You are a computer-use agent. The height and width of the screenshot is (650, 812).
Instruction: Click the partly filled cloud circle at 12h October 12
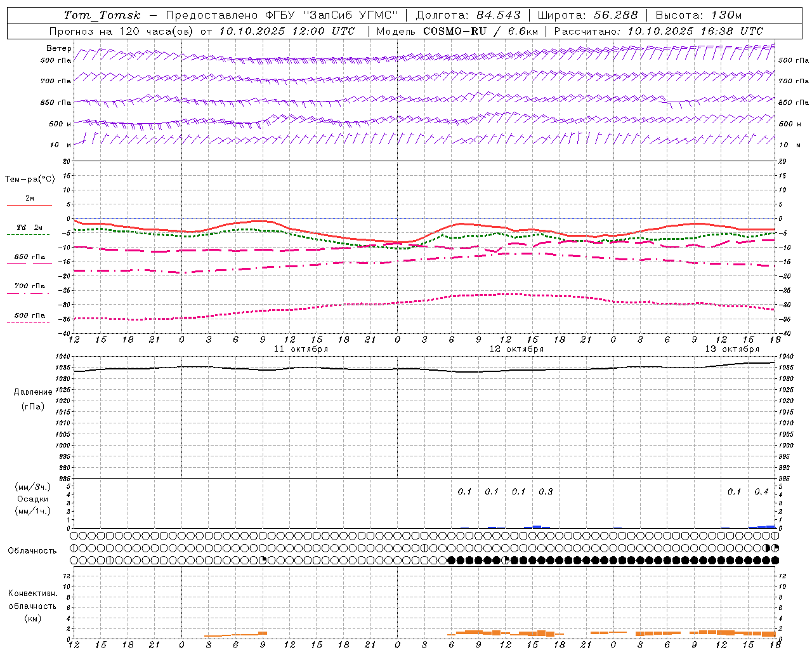pyautogui.click(x=506, y=560)
